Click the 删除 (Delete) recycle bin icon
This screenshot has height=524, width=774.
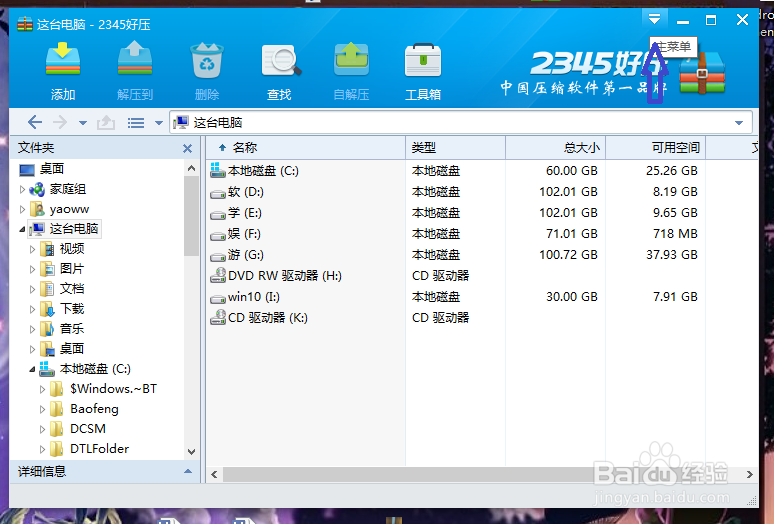(207, 60)
